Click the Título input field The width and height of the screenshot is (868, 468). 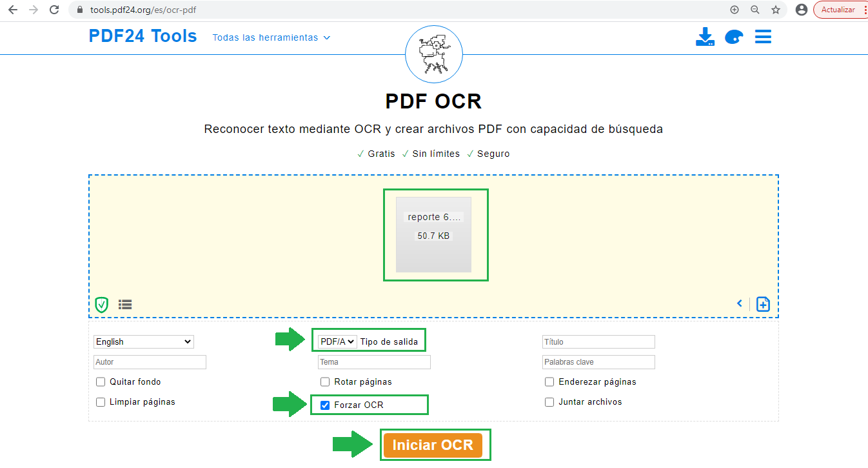pos(598,341)
